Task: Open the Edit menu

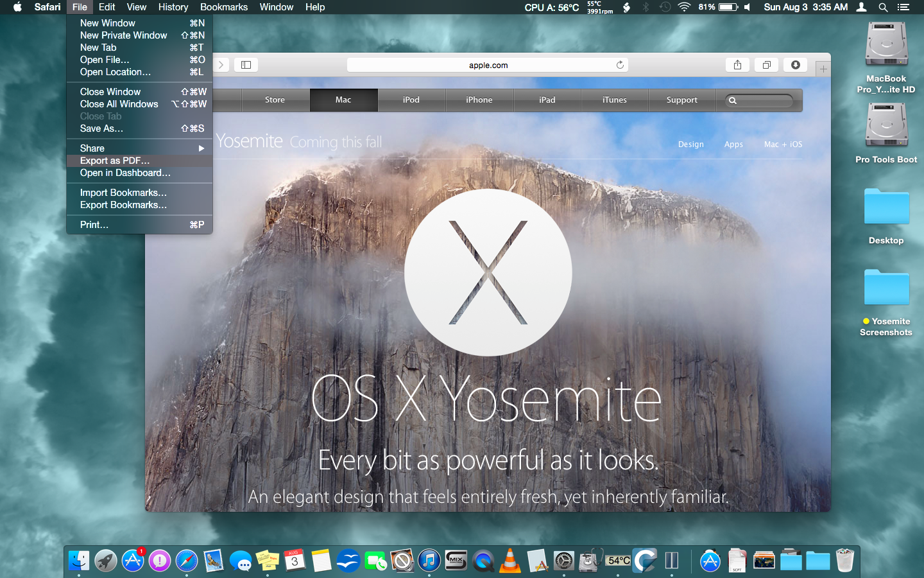Action: [107, 7]
